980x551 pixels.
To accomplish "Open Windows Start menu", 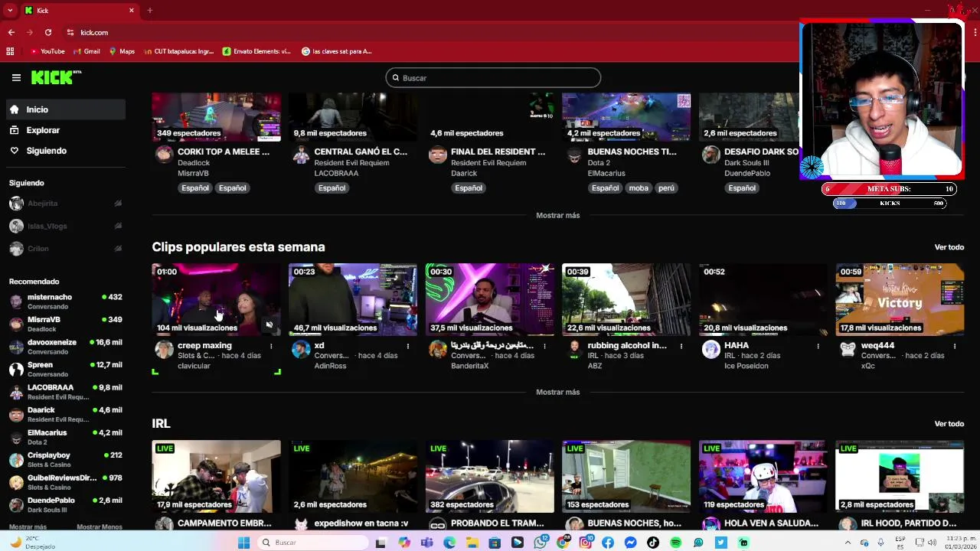I will [243, 542].
